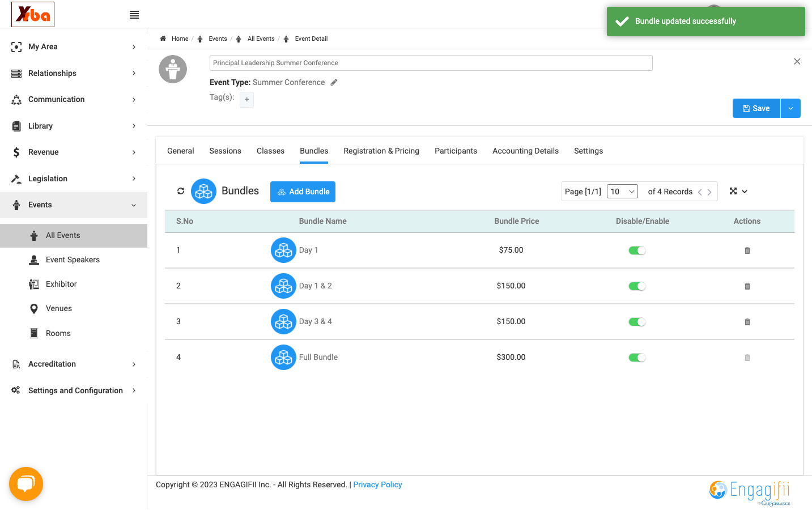Open the chat support bubble

pos(26,484)
